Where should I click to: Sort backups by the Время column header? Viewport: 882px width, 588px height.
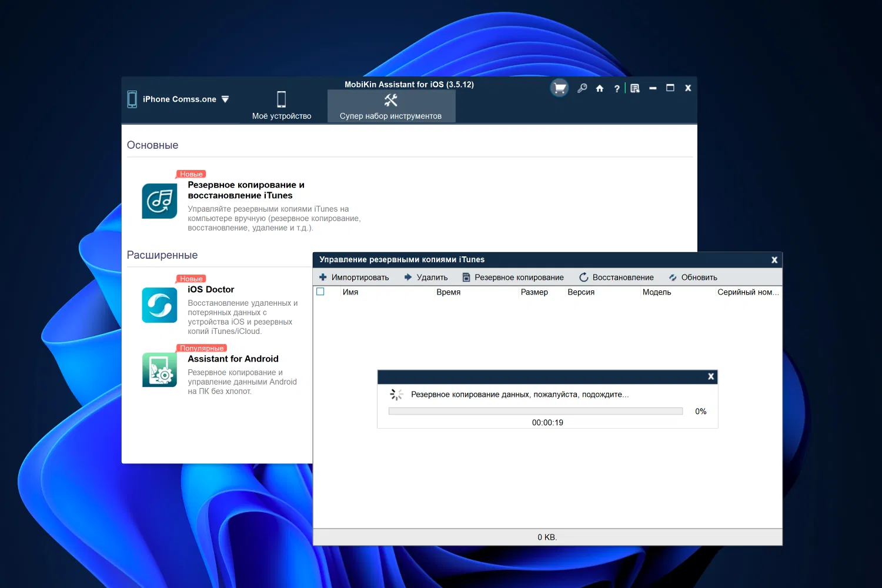point(449,292)
